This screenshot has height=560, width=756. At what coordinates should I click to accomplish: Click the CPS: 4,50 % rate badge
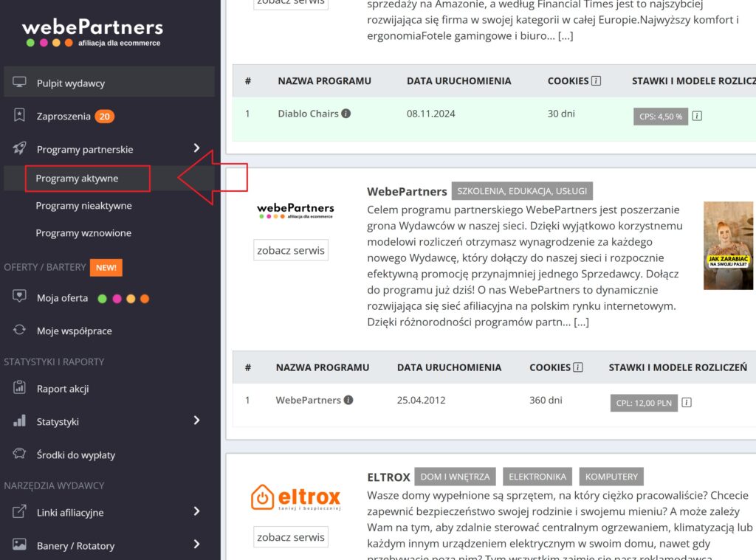click(661, 116)
